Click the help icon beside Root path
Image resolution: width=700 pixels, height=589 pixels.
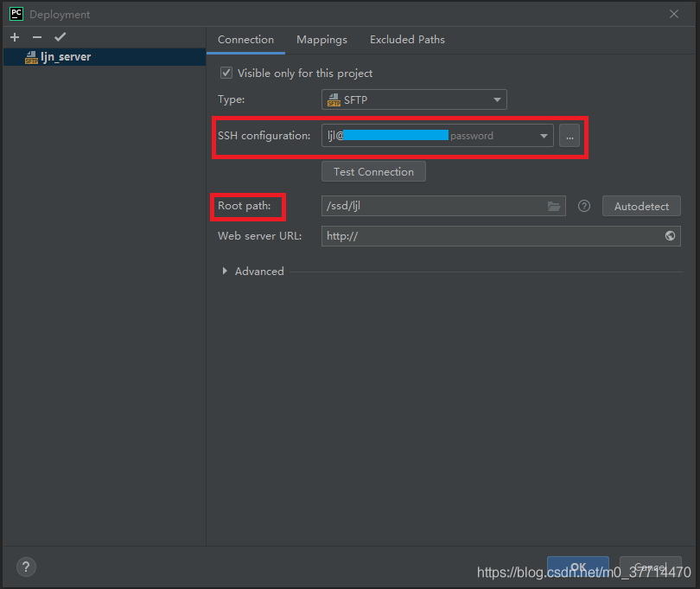tap(584, 207)
